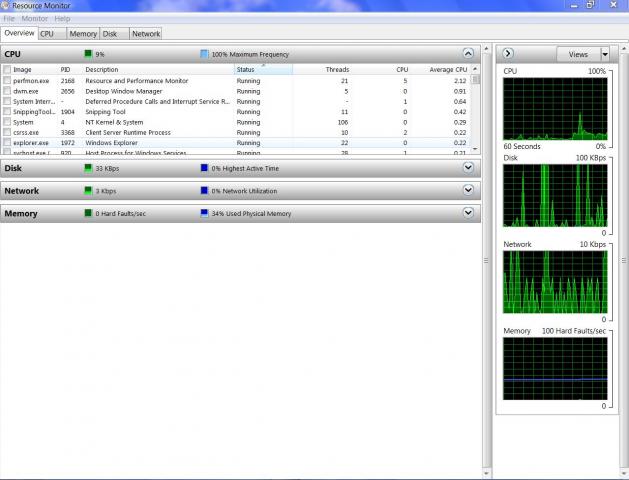Click the Disk activity graph
Viewport: 629px width, 480px height.
point(555,195)
